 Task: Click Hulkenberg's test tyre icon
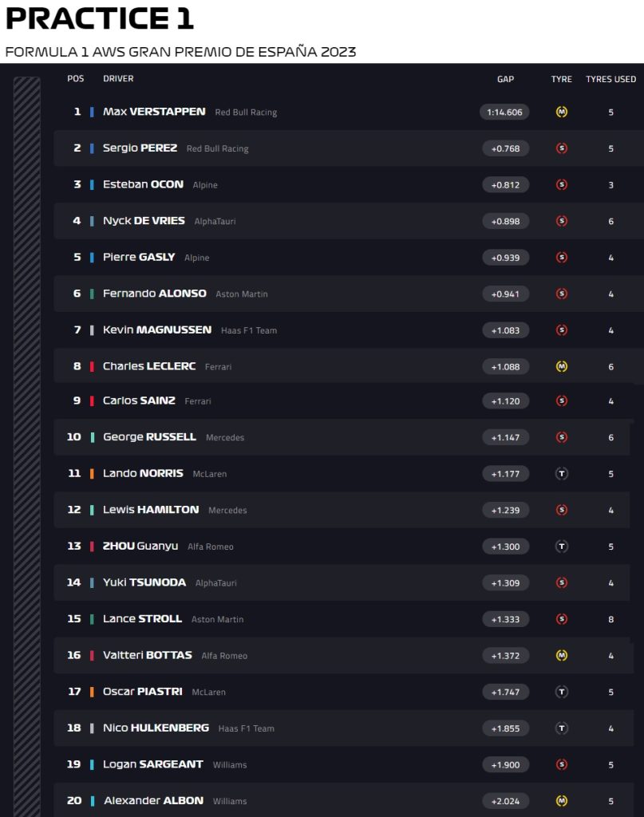pyautogui.click(x=562, y=728)
